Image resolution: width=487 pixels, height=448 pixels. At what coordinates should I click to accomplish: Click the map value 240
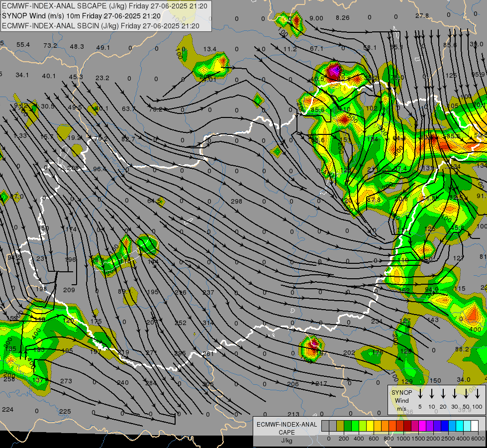pos(123,382)
